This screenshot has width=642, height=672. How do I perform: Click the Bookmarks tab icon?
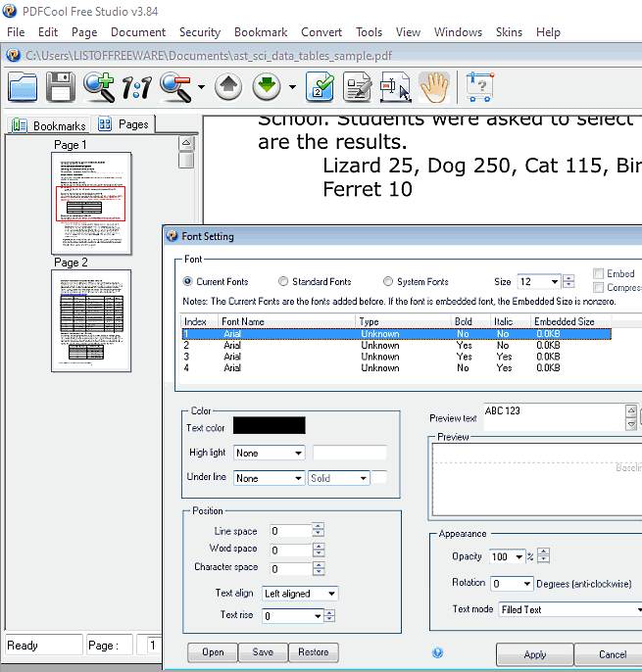click(x=20, y=125)
